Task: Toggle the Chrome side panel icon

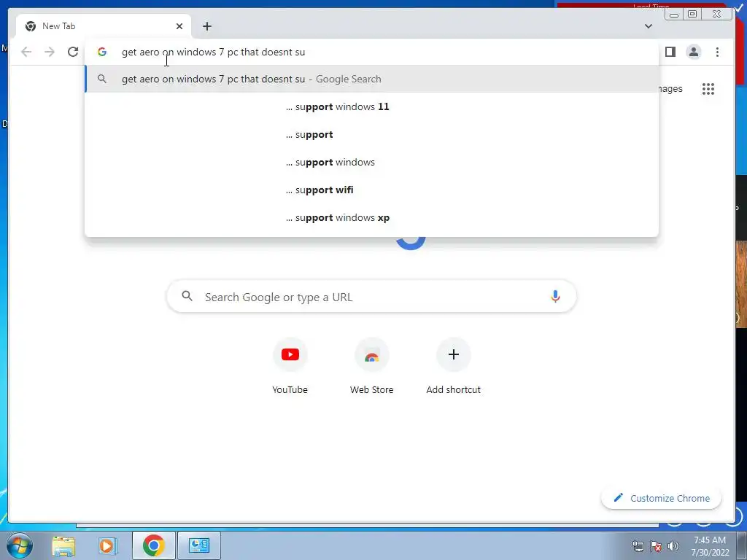Action: [670, 52]
